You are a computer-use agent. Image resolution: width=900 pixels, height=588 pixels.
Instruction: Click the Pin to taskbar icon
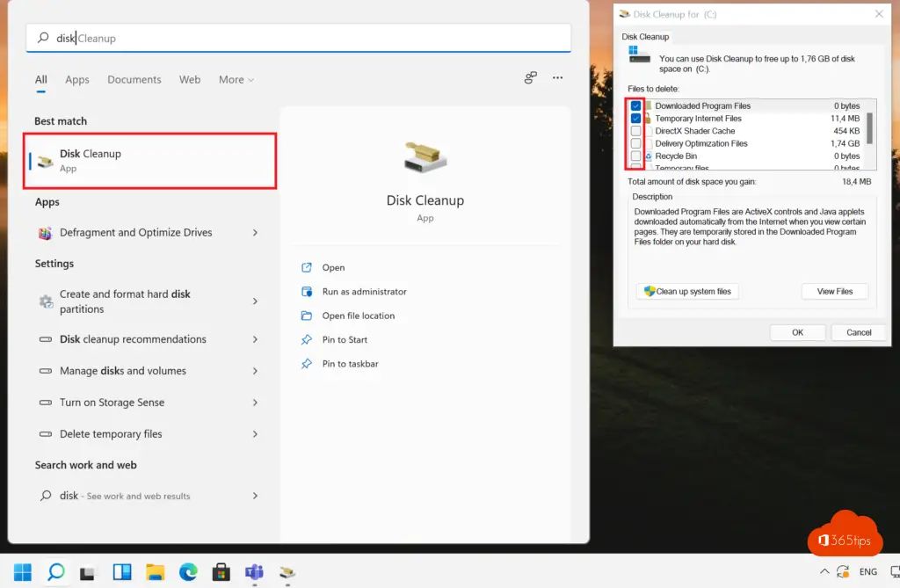307,364
